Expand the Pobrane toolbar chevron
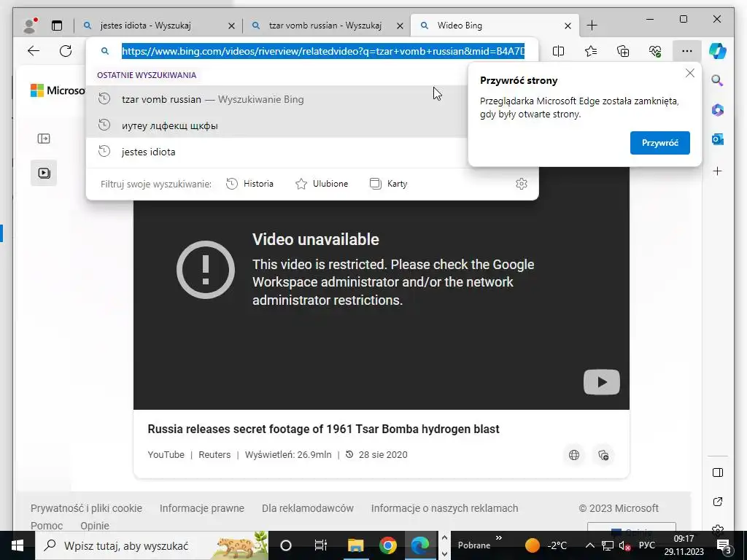 click(x=499, y=538)
